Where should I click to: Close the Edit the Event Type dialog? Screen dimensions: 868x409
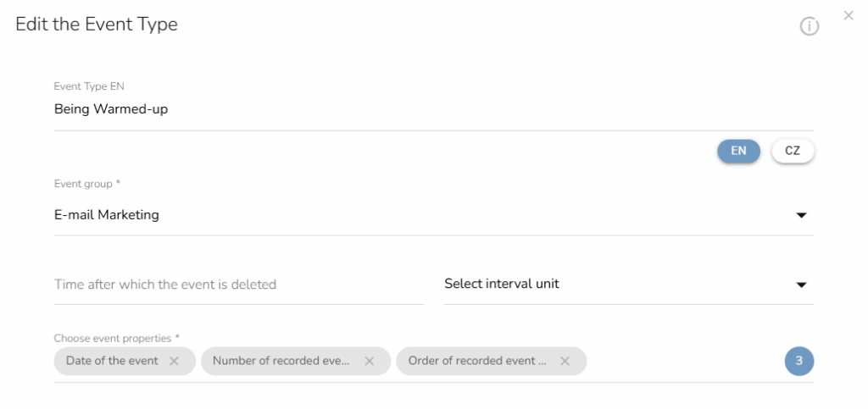[x=849, y=15]
